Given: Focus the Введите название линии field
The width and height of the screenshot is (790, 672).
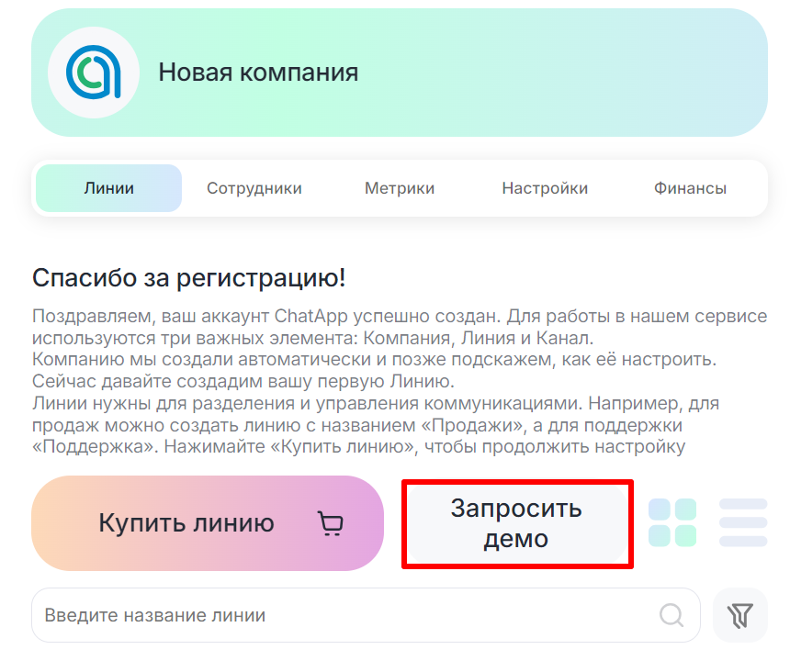Looking at the screenshot, I should [x=340, y=615].
